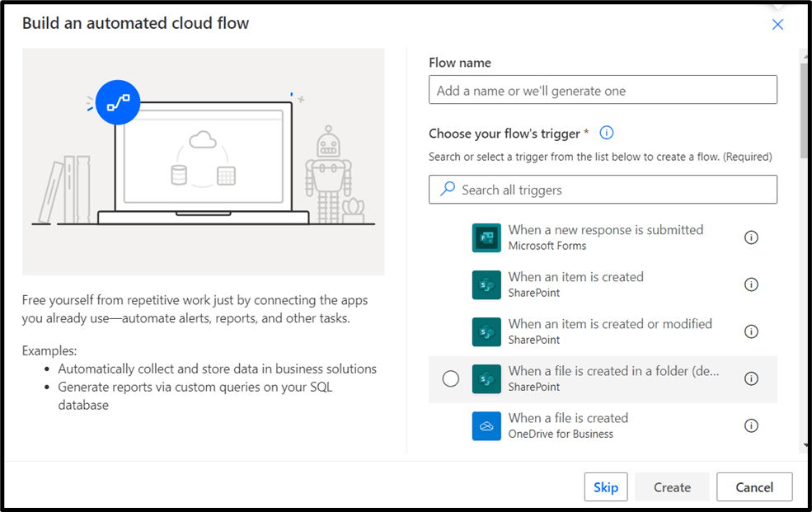Click into the Flow name field
The height and width of the screenshot is (512, 812).
(x=603, y=90)
